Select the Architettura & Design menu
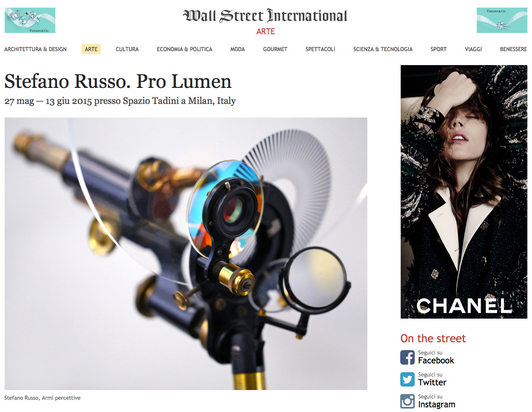Viewport: 532px width, 412px height. pos(35,49)
